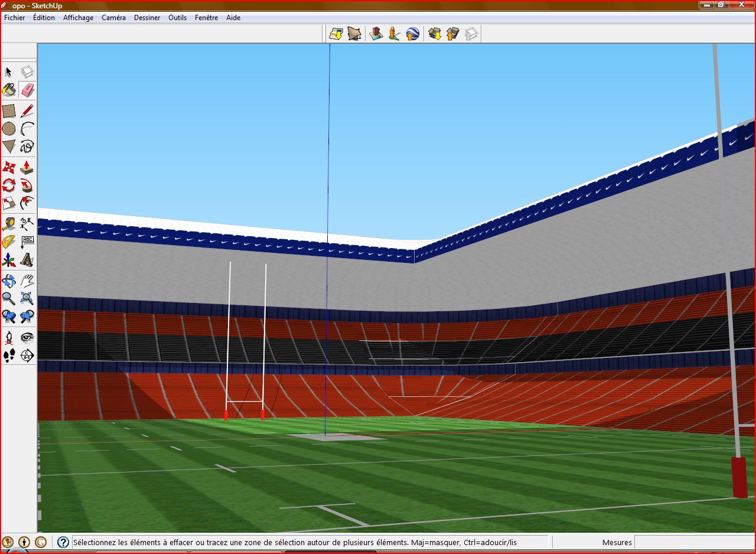Click the Get Models download icon
Screen dimensions: 756x554
pyautogui.click(x=435, y=34)
